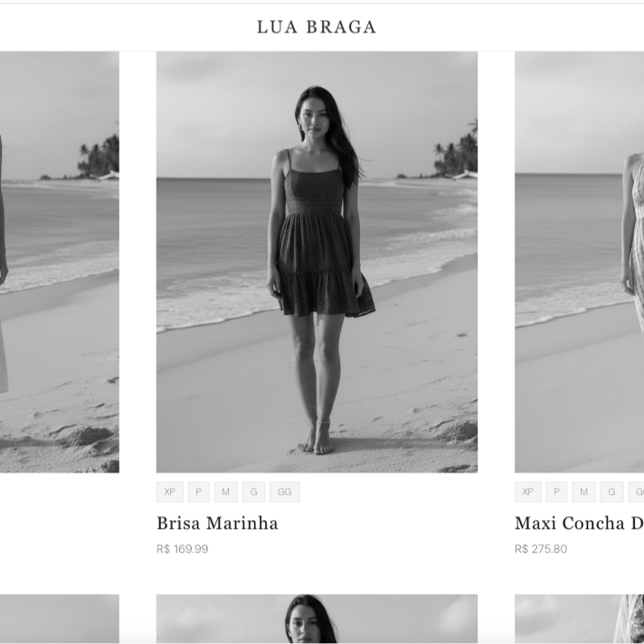Open the Maxi Concha product title
Screen dimensions: 644x644
(x=579, y=523)
